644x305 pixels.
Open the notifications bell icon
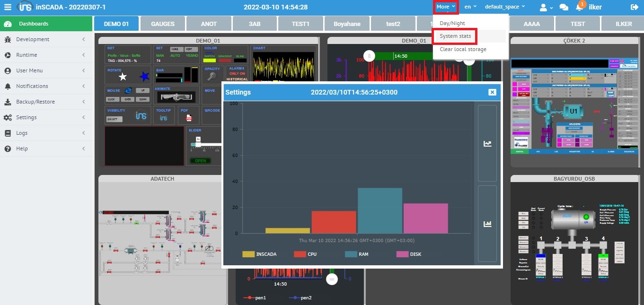[579, 7]
